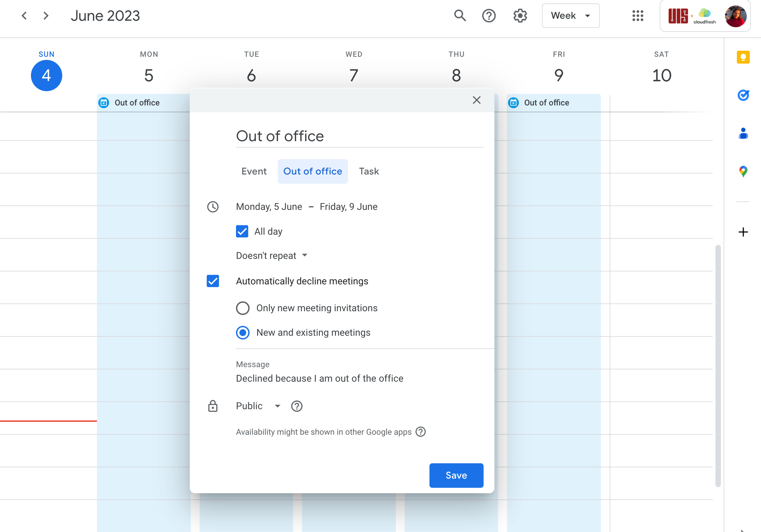Close the Out of office dialog
761x532 pixels.
coord(476,100)
